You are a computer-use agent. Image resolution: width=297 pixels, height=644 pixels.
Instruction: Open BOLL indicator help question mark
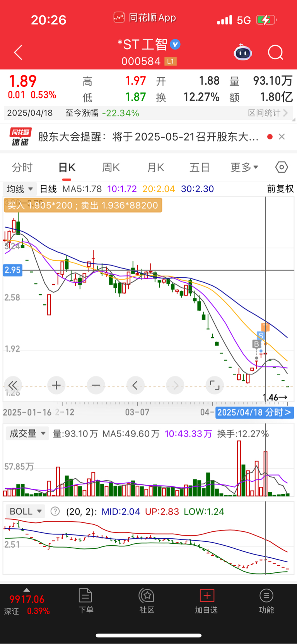tap(55, 512)
